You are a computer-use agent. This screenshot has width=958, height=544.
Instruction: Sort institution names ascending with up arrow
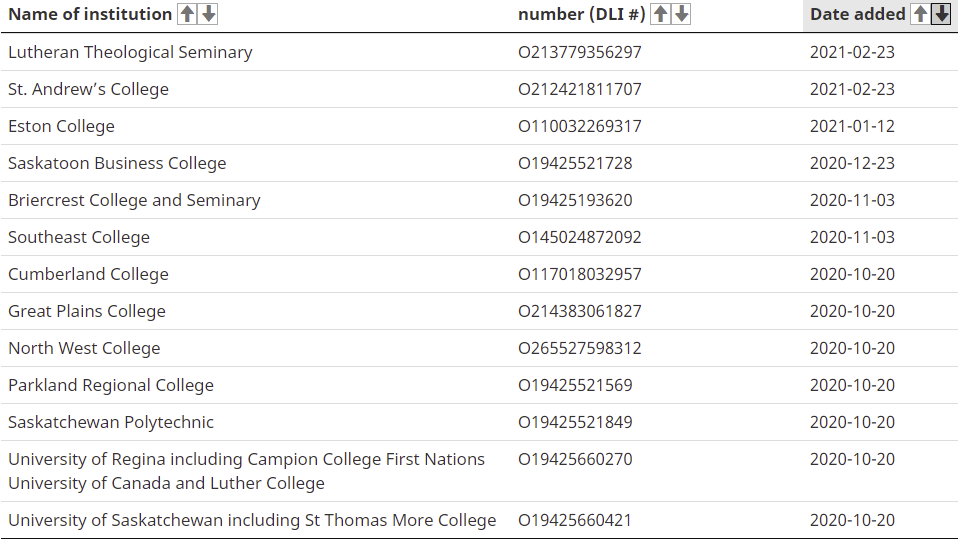(188, 14)
